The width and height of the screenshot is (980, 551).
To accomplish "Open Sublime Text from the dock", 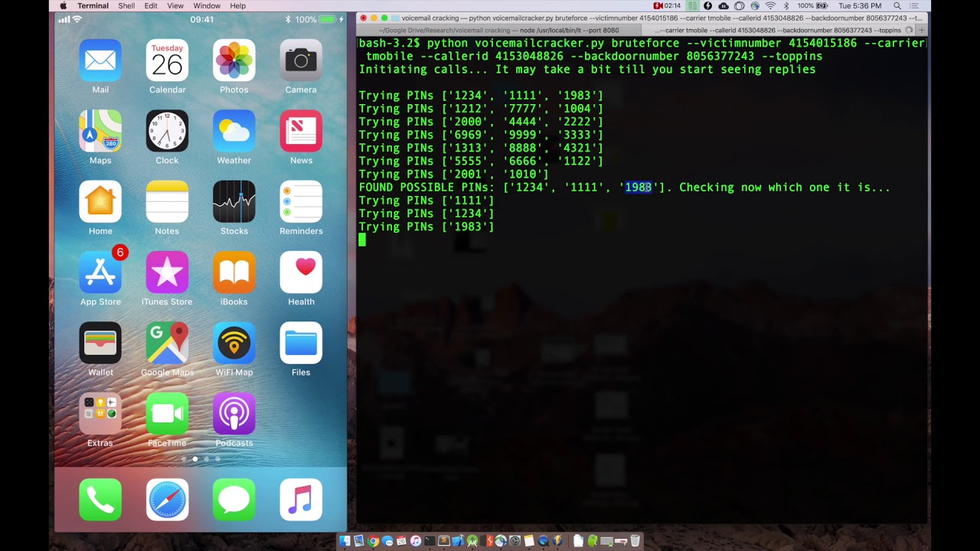I will click(x=443, y=541).
